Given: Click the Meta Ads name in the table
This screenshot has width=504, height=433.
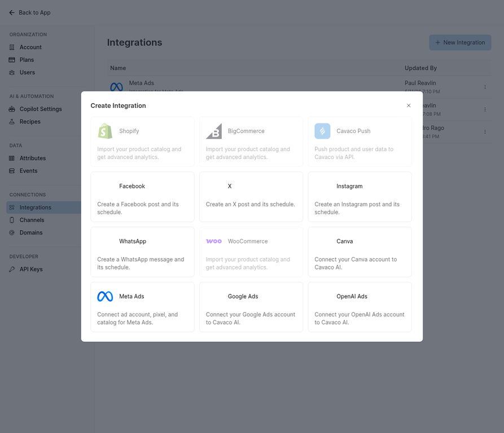Looking at the screenshot, I should point(142,83).
